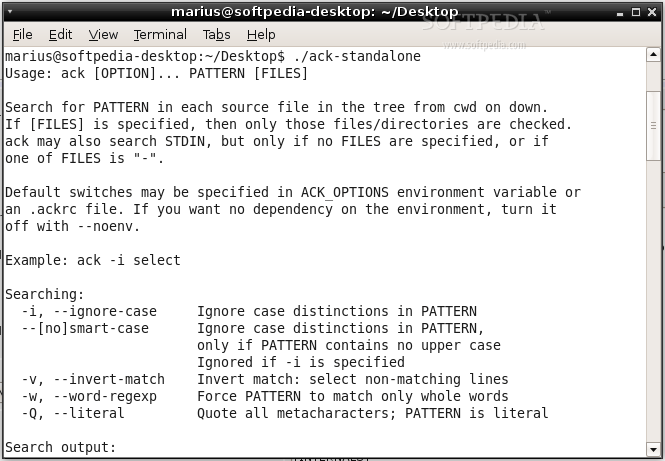Click the '--[no]smart-case' option text
This screenshot has height=461, width=665.
85,328
